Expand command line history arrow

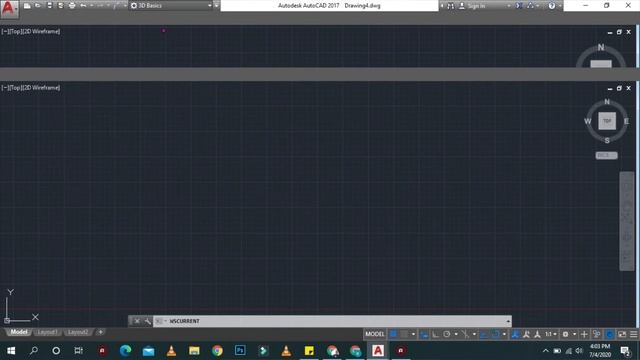click(508, 321)
